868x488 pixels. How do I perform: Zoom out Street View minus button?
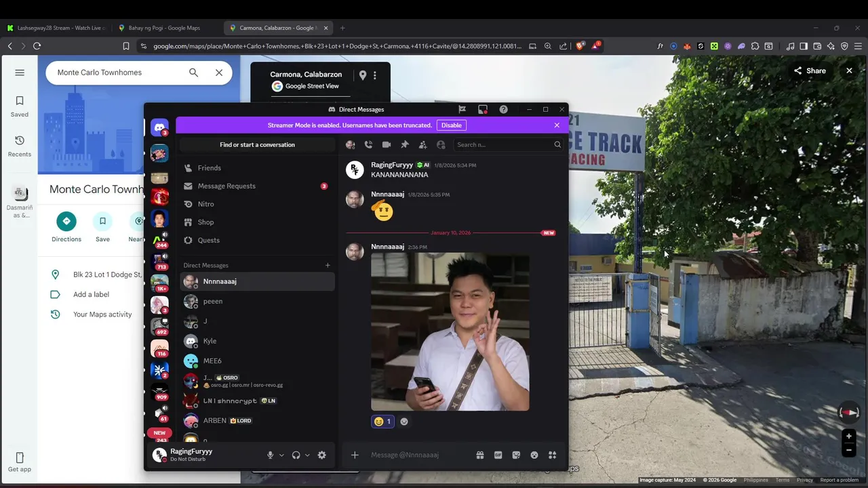point(849,450)
